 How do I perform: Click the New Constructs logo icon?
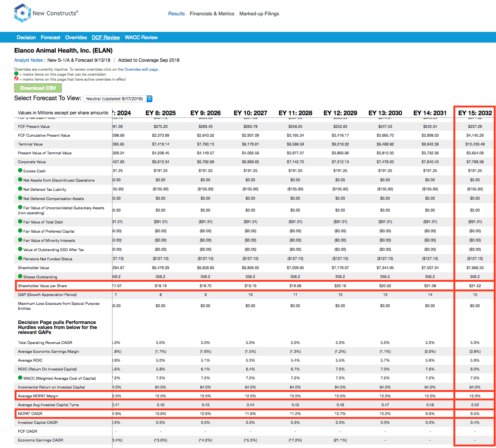22,13
